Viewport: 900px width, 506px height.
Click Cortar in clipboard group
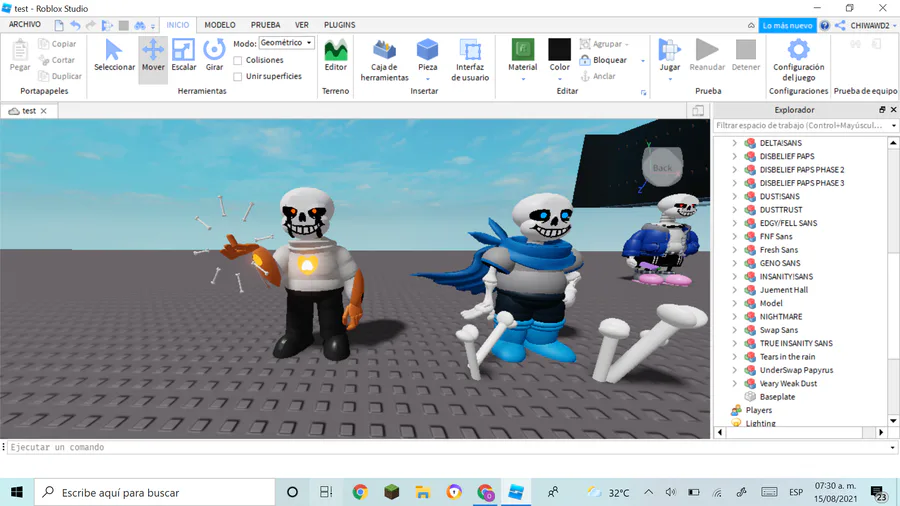tap(57, 60)
